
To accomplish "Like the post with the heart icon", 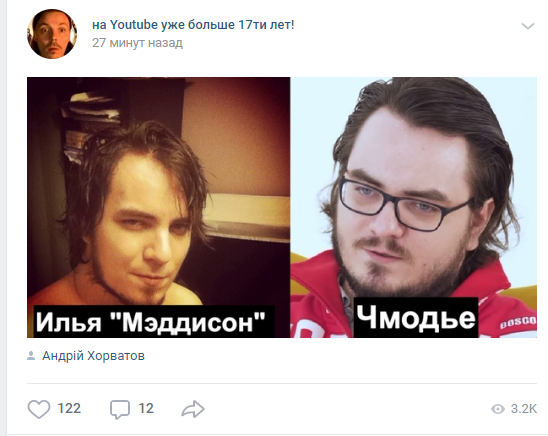I will pyautogui.click(x=39, y=408).
